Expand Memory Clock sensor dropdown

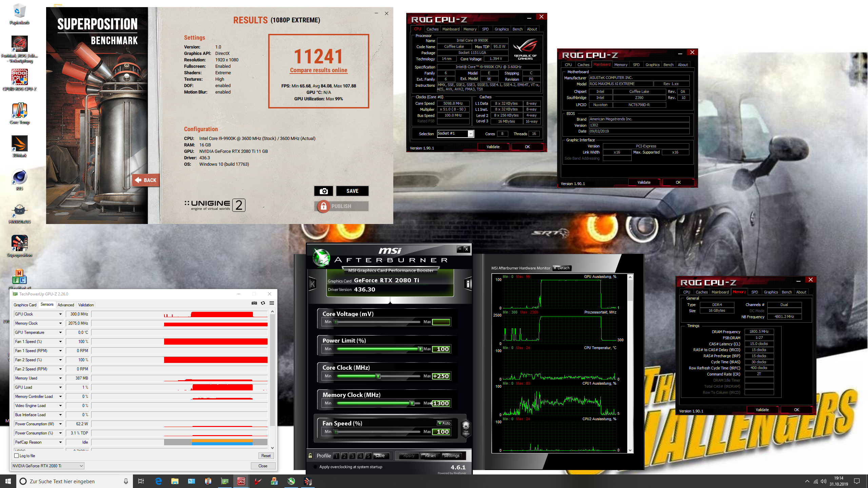[60, 323]
